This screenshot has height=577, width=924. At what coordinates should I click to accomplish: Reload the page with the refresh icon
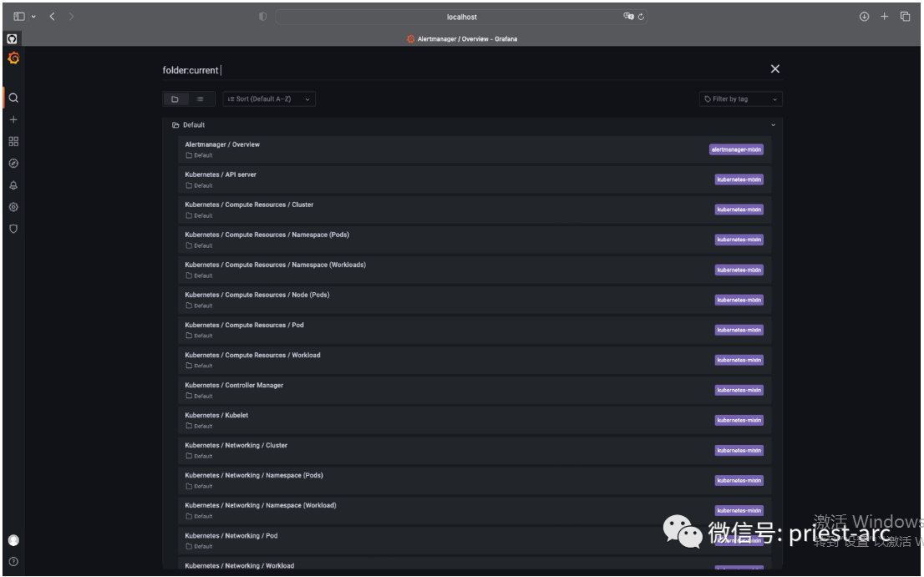(x=641, y=17)
